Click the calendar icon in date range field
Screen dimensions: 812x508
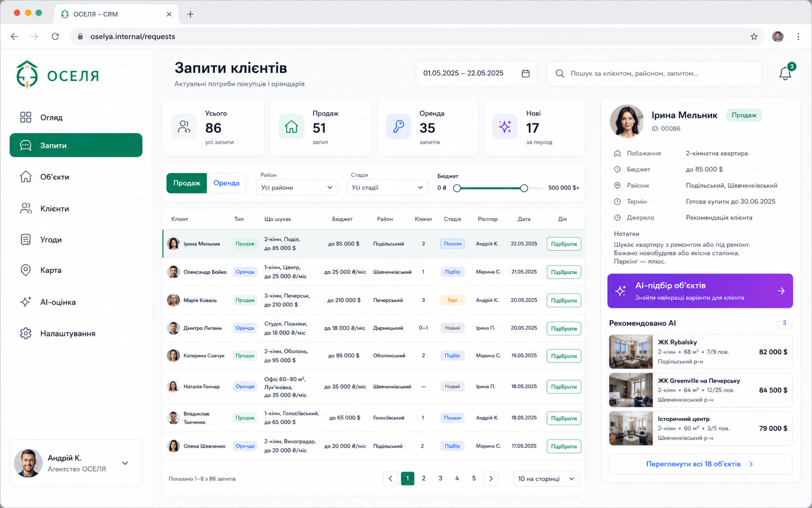coord(525,73)
